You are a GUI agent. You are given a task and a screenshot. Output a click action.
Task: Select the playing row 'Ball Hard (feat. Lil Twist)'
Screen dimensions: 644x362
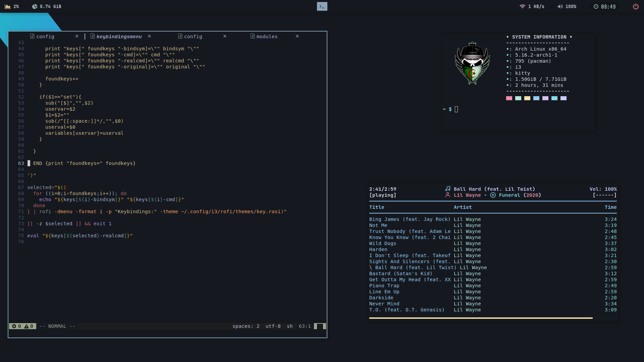(x=493, y=267)
